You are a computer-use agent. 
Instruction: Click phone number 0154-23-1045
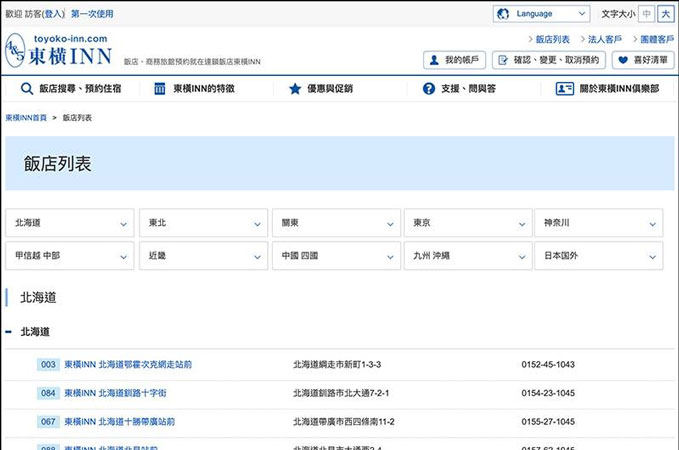pyautogui.click(x=548, y=393)
